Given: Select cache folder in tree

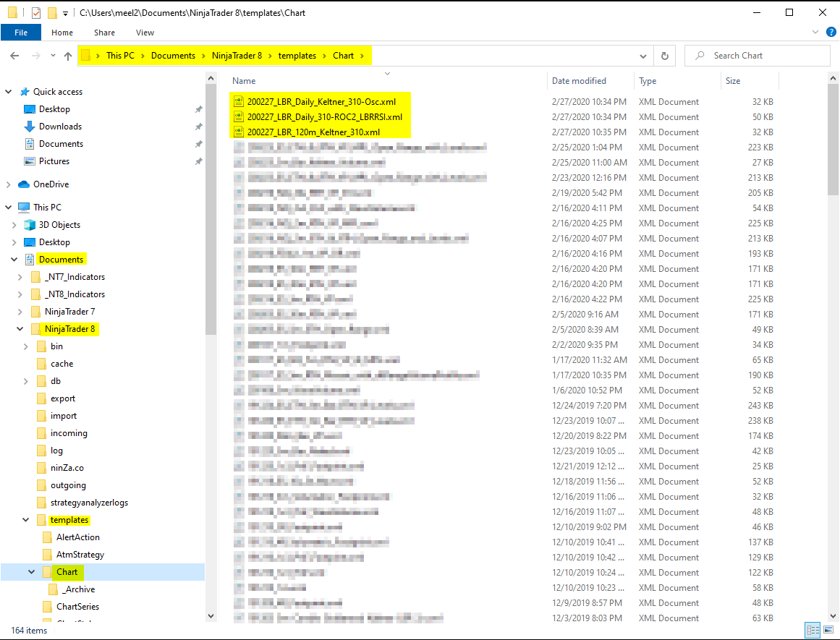Looking at the screenshot, I should (61, 364).
